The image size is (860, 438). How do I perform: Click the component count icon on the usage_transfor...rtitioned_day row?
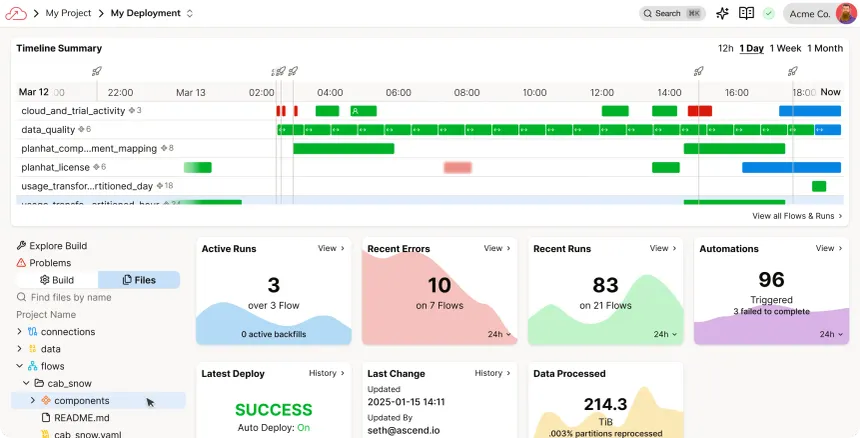pyautogui.click(x=160, y=186)
